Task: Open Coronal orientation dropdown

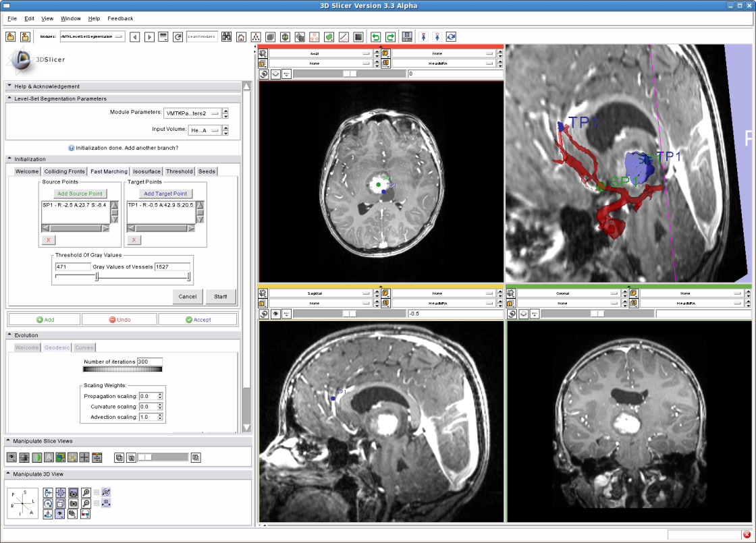Action: 568,293
